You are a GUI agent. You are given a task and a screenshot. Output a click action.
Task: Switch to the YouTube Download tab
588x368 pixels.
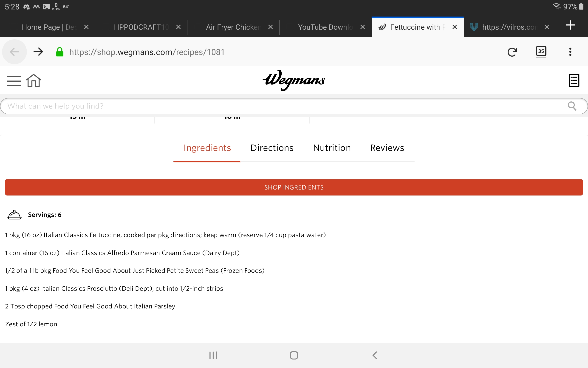pos(325,27)
